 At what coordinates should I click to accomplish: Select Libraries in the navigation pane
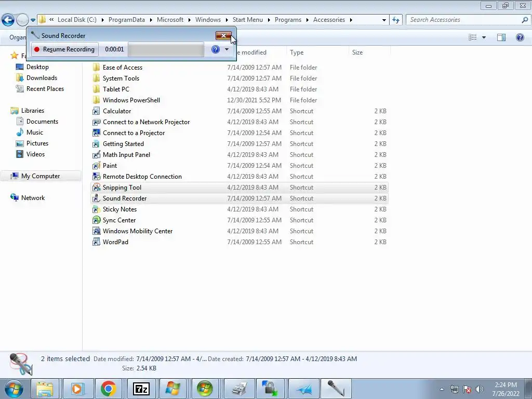pos(33,110)
